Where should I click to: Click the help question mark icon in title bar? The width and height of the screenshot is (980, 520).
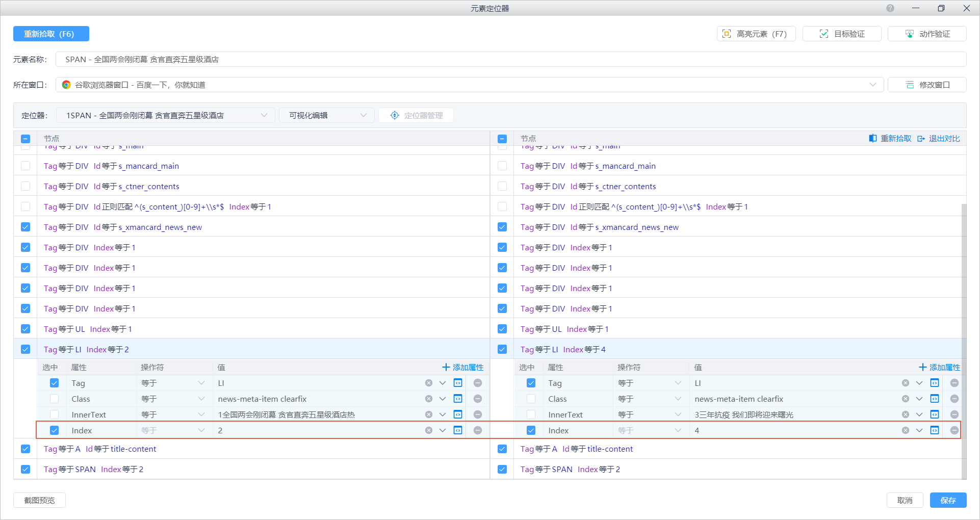pyautogui.click(x=890, y=8)
